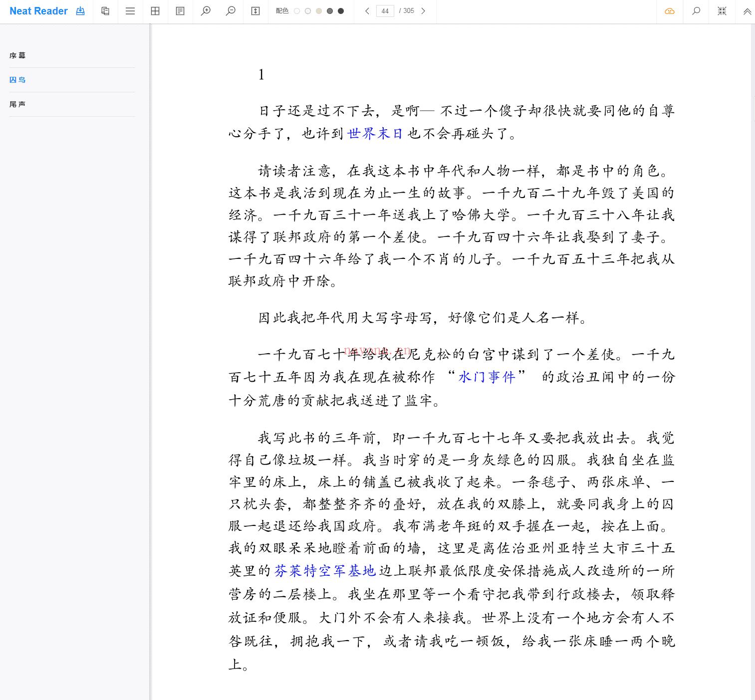This screenshot has height=700, width=755.
Task: Click the 水门事件 link
Action: point(487,377)
